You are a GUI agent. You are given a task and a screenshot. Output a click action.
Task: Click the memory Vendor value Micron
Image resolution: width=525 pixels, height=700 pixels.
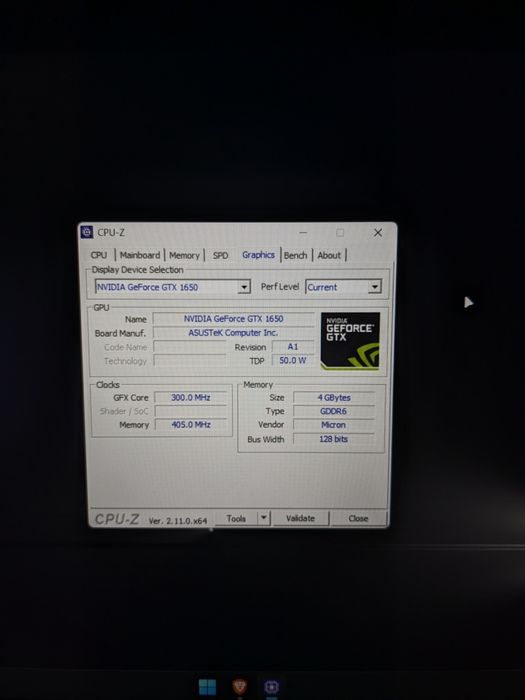point(334,425)
